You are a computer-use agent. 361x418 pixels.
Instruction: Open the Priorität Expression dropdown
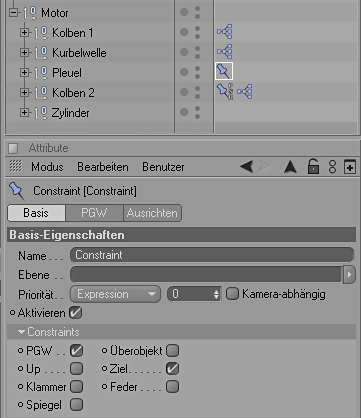pyautogui.click(x=115, y=294)
